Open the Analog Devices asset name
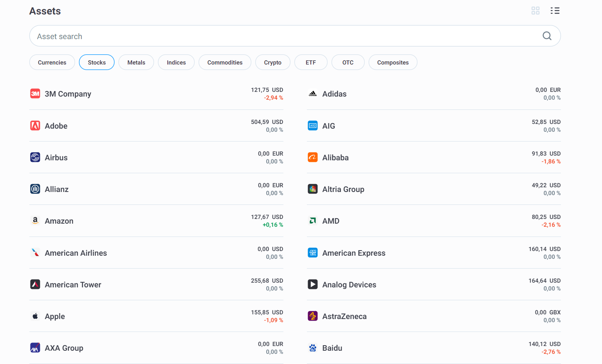The height and width of the screenshot is (364, 602). [349, 285]
